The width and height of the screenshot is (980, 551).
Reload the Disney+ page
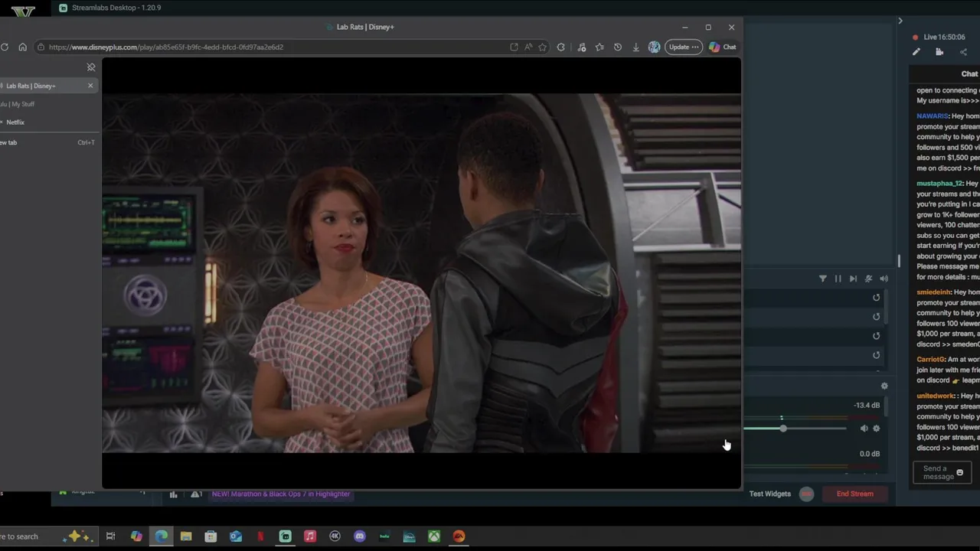coord(5,47)
